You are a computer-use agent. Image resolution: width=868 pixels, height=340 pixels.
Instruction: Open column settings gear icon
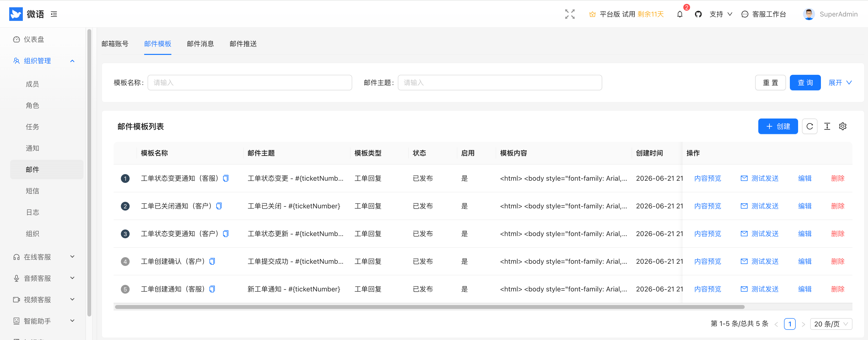(x=843, y=126)
